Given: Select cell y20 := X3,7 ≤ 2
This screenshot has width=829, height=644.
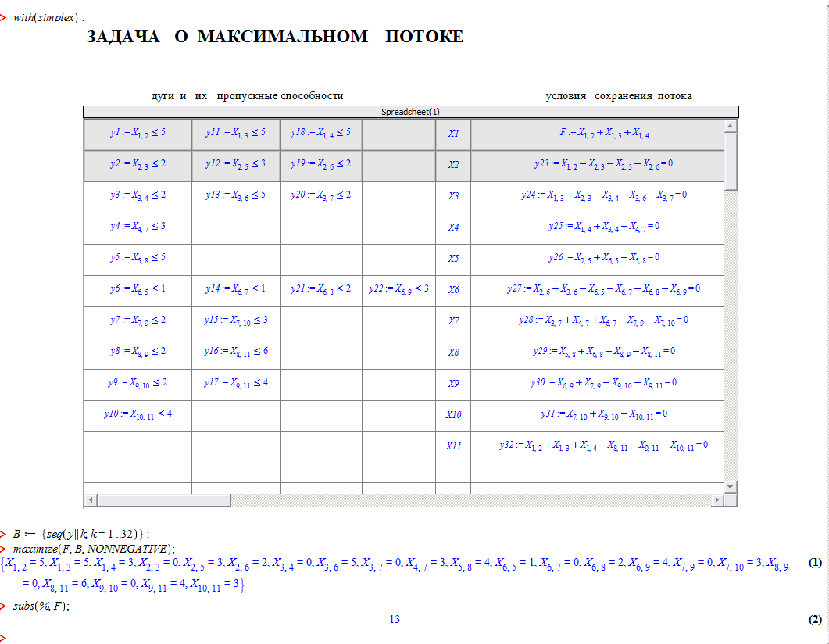Looking at the screenshot, I should 321,197.
